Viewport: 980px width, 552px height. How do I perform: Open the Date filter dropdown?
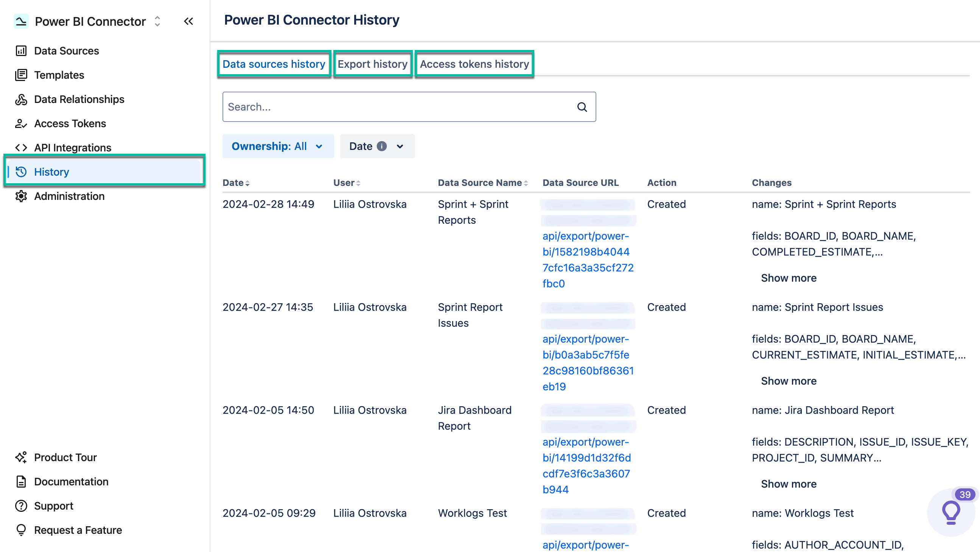tap(377, 146)
